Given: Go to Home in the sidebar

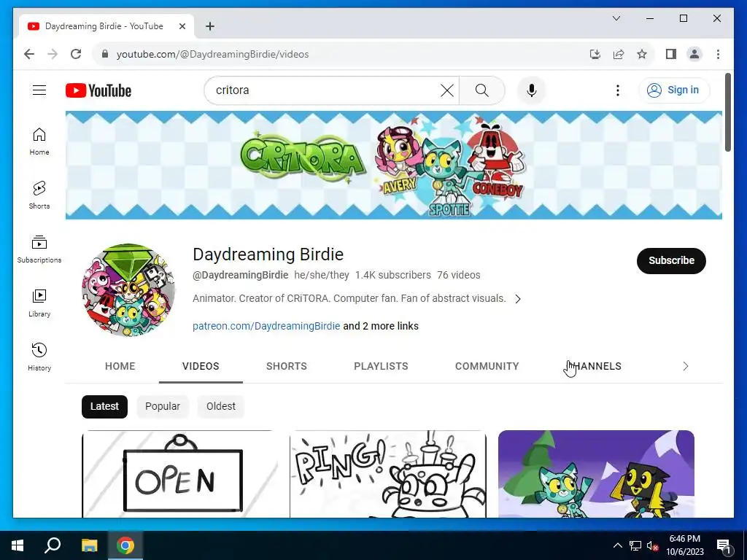Looking at the screenshot, I should [x=39, y=141].
